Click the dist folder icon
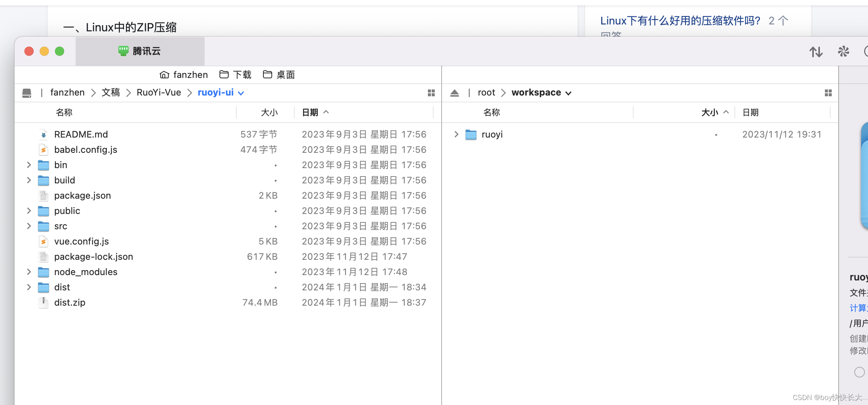868x405 pixels. click(44, 287)
